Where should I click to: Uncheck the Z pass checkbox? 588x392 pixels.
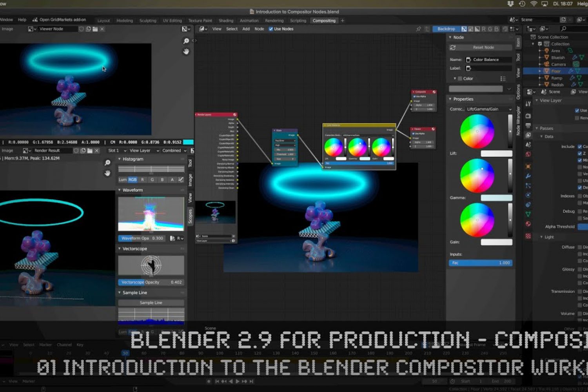(x=579, y=153)
